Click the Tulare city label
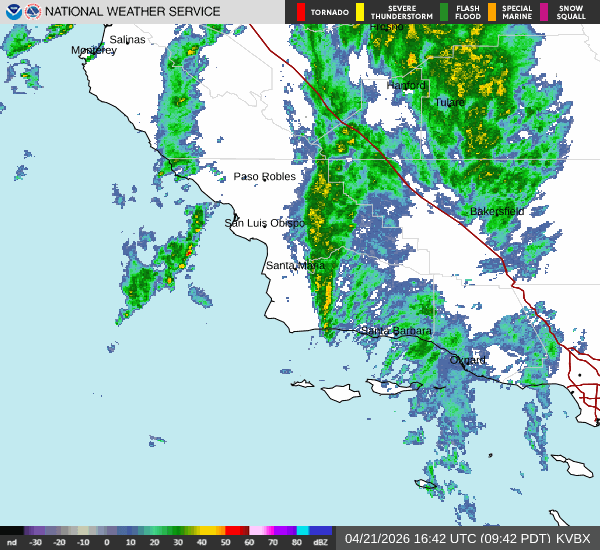This screenshot has height=550, width=600. [450, 102]
